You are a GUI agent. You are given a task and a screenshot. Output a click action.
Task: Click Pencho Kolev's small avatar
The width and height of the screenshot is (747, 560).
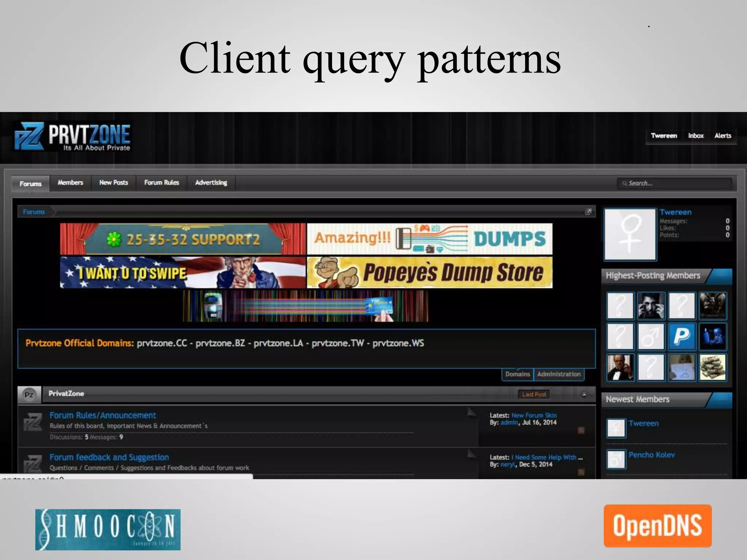[x=616, y=459]
